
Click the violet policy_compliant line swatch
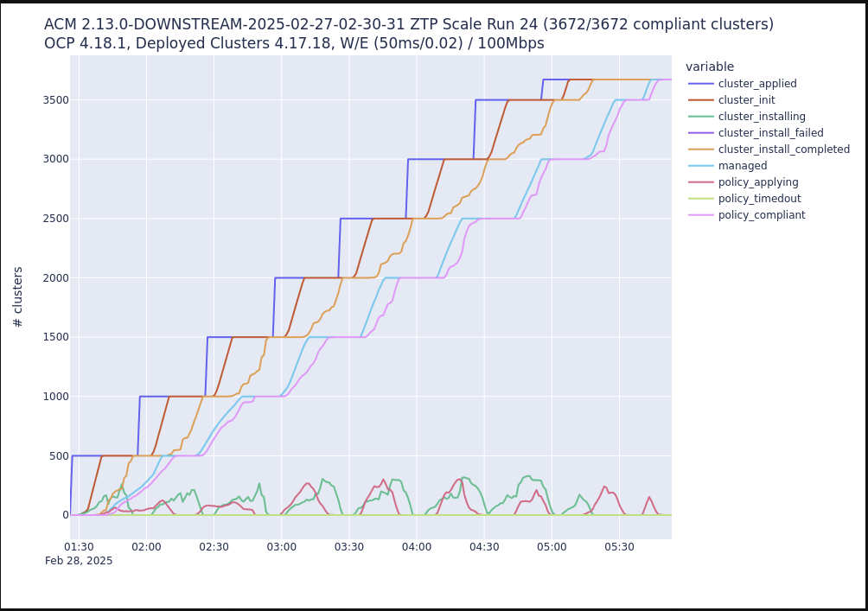click(701, 215)
